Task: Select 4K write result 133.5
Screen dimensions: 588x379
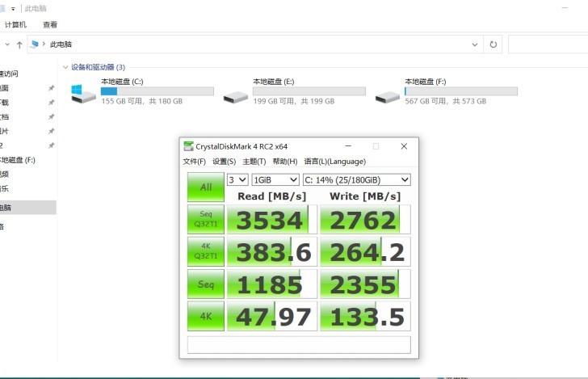Action: click(365, 316)
